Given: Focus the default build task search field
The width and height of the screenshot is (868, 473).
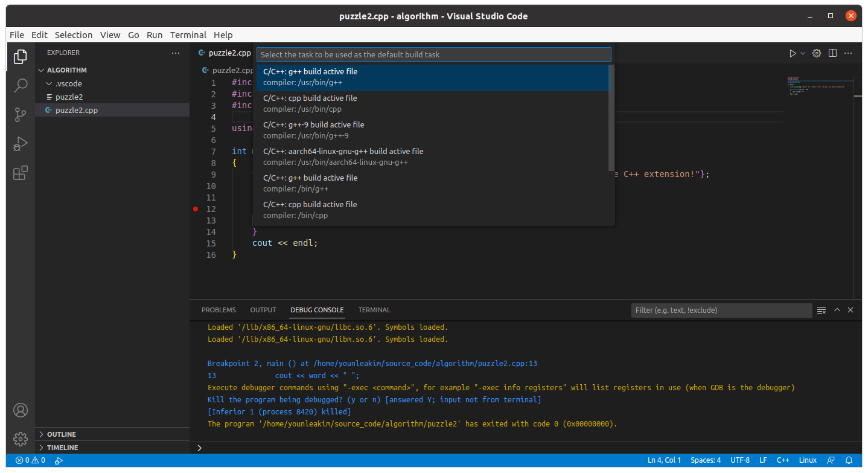Looking at the screenshot, I should pyautogui.click(x=434, y=54).
